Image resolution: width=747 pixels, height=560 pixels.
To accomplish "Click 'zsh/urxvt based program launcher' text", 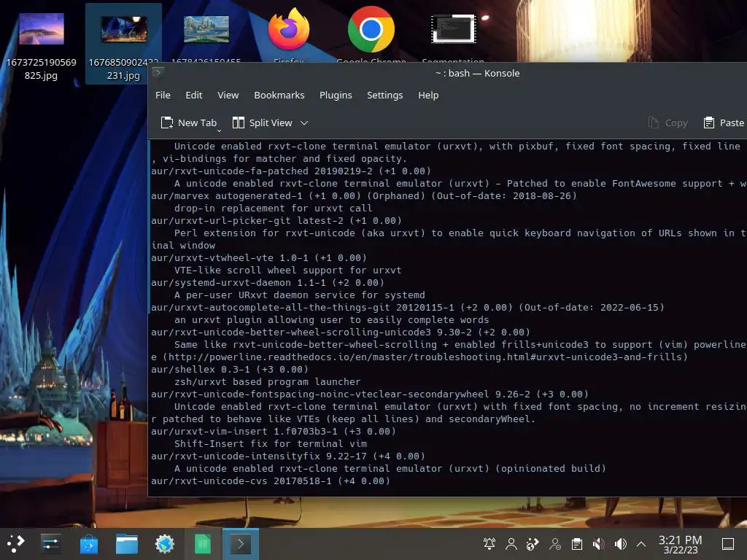I will click(267, 381).
